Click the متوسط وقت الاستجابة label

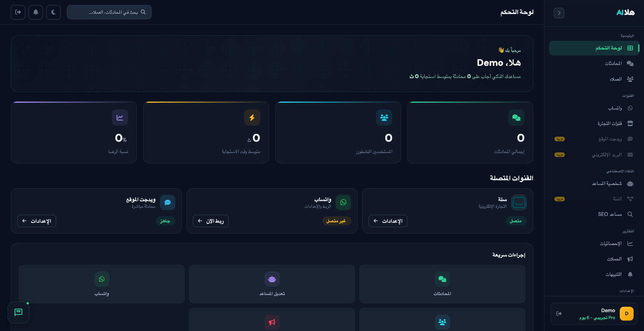pos(241,152)
